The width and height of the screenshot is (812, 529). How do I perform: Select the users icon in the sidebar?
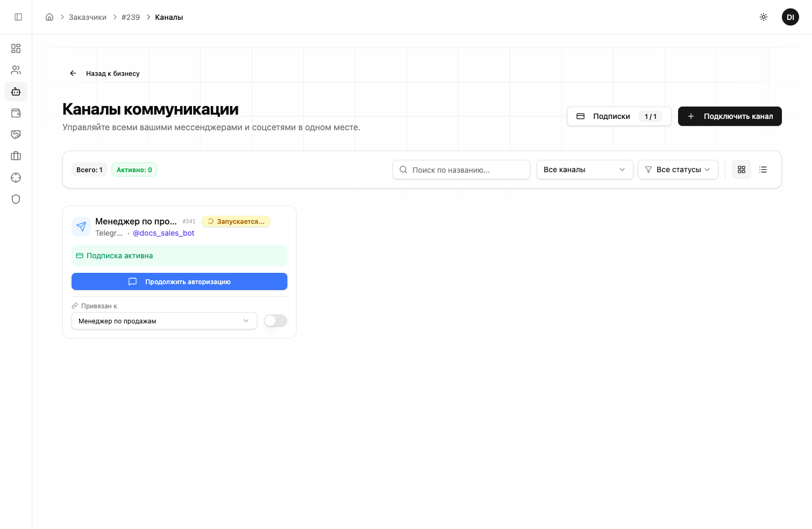tap(16, 69)
